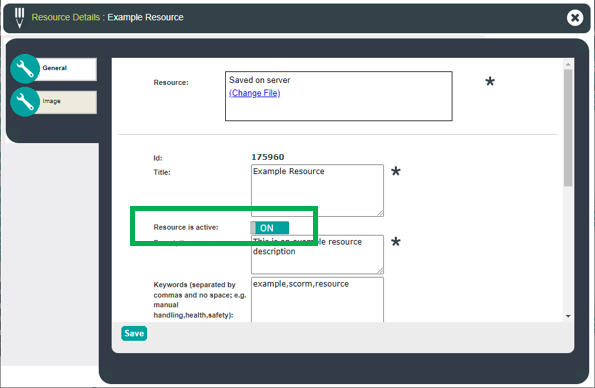Viewport: 595px width, 388px height.
Task: Click the scrollbar up arrow
Action: coord(568,65)
